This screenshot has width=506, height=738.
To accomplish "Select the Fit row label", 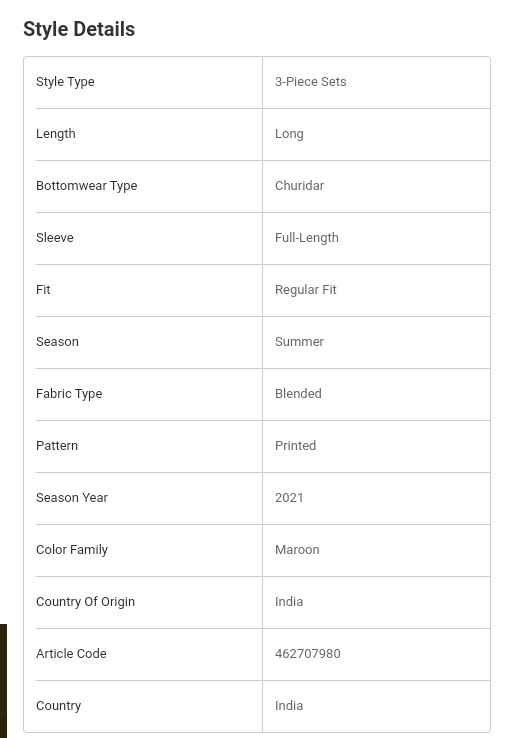I will click(43, 290).
